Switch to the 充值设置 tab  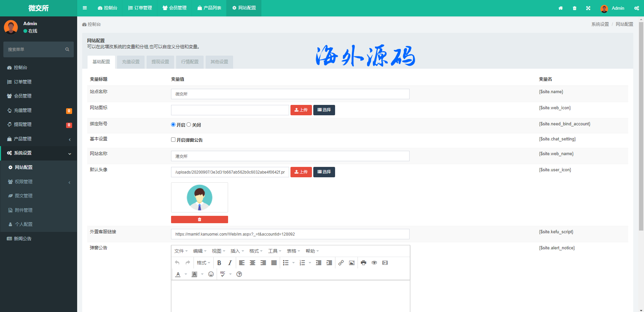click(x=131, y=62)
